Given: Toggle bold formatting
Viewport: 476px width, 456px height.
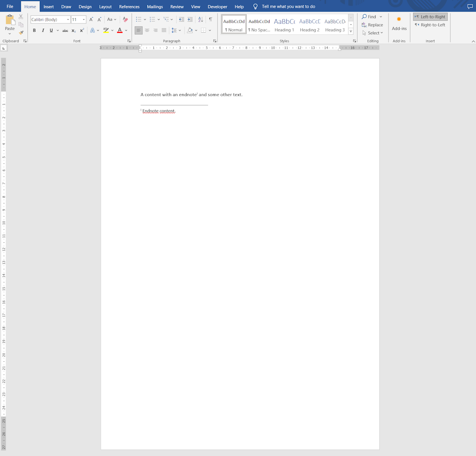Looking at the screenshot, I should point(34,31).
